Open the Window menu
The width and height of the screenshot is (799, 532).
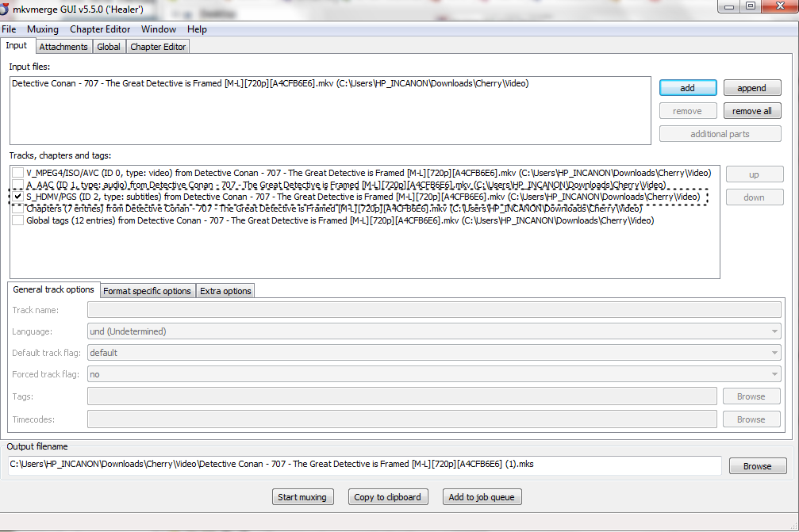tap(159, 29)
